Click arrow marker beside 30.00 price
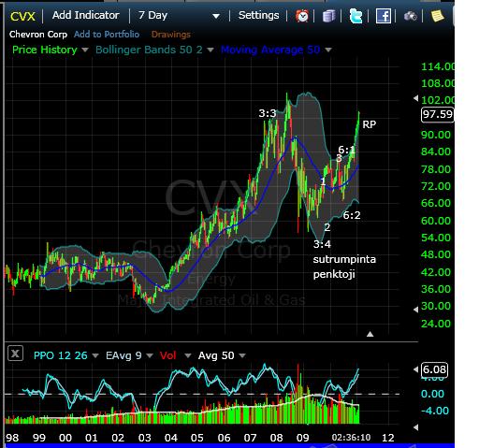 tap(415, 310)
